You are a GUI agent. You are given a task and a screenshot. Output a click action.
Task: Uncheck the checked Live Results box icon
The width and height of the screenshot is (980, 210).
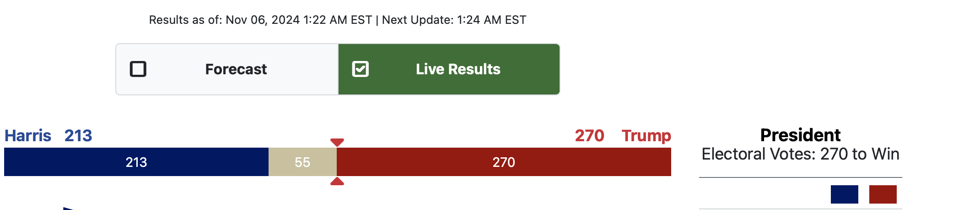360,69
